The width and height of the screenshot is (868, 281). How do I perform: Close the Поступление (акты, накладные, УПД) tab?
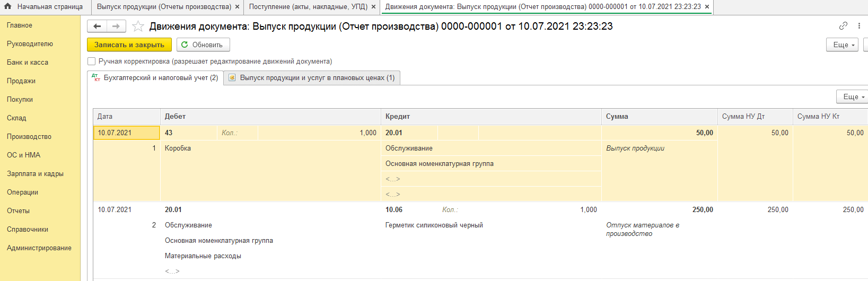coord(373,7)
